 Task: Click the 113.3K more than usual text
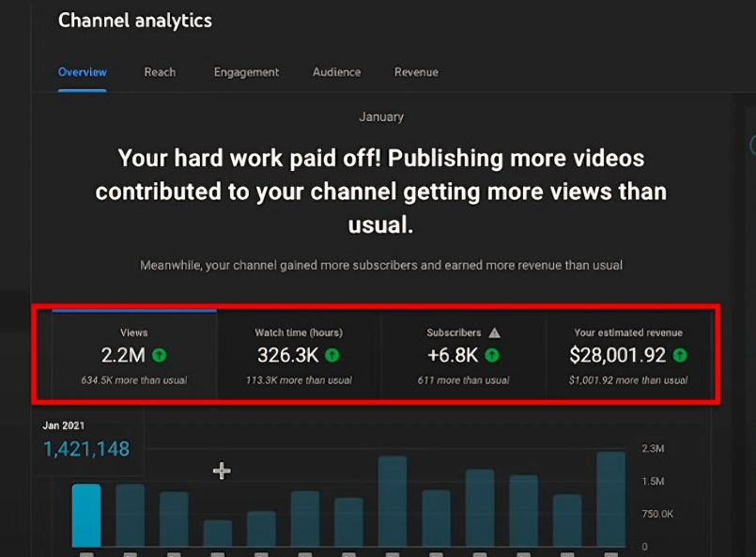pyautogui.click(x=299, y=380)
